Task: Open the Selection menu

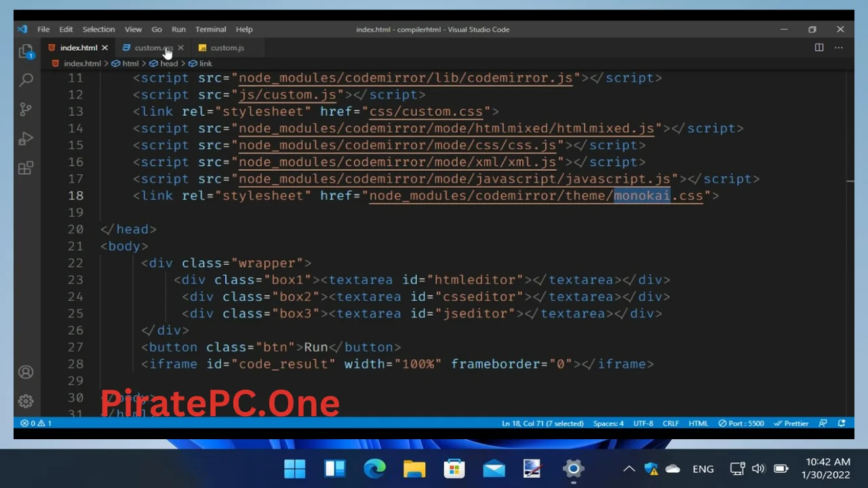Action: click(98, 29)
